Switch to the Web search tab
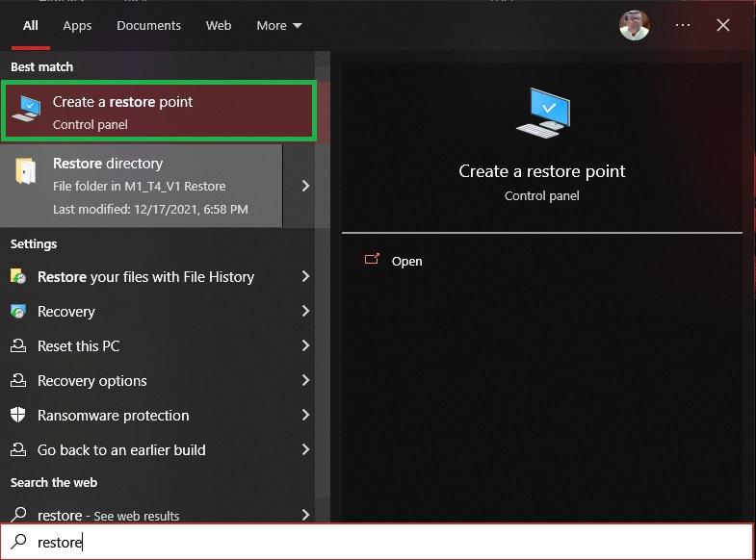The image size is (756, 560). click(219, 26)
